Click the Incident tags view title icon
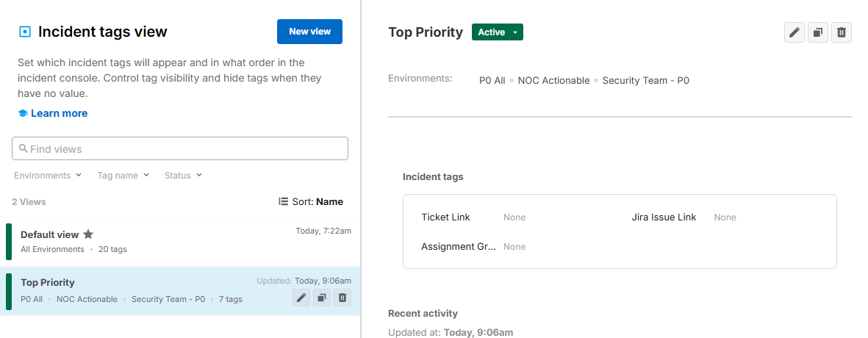868x338 pixels. pos(25,32)
